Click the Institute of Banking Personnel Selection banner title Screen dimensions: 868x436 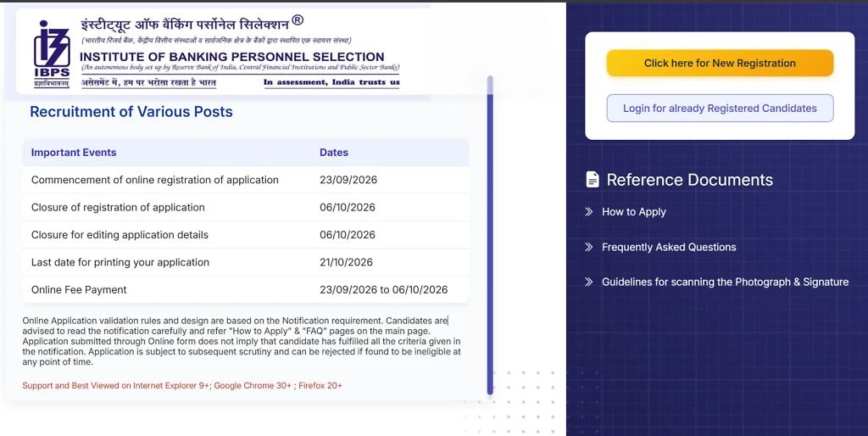(232, 57)
